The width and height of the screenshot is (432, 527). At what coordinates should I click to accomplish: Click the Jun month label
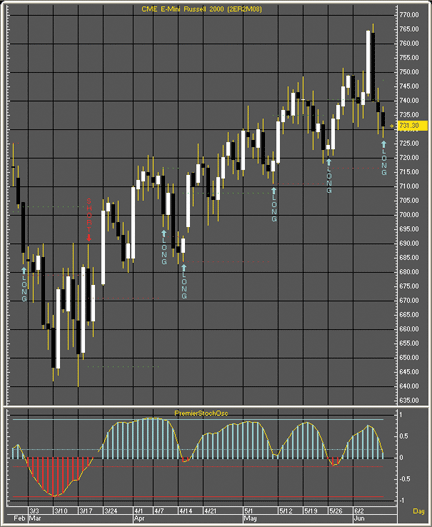[x=359, y=519]
